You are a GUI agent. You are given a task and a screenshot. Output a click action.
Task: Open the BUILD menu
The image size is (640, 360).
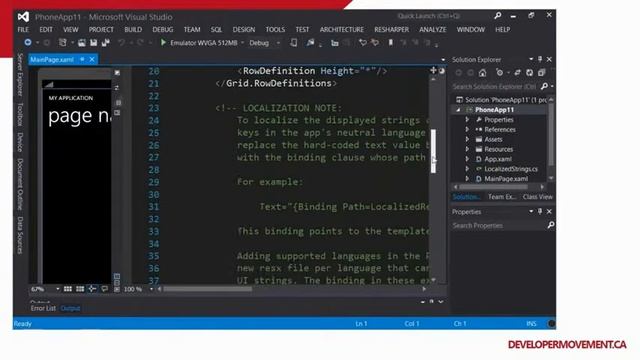pos(133,29)
